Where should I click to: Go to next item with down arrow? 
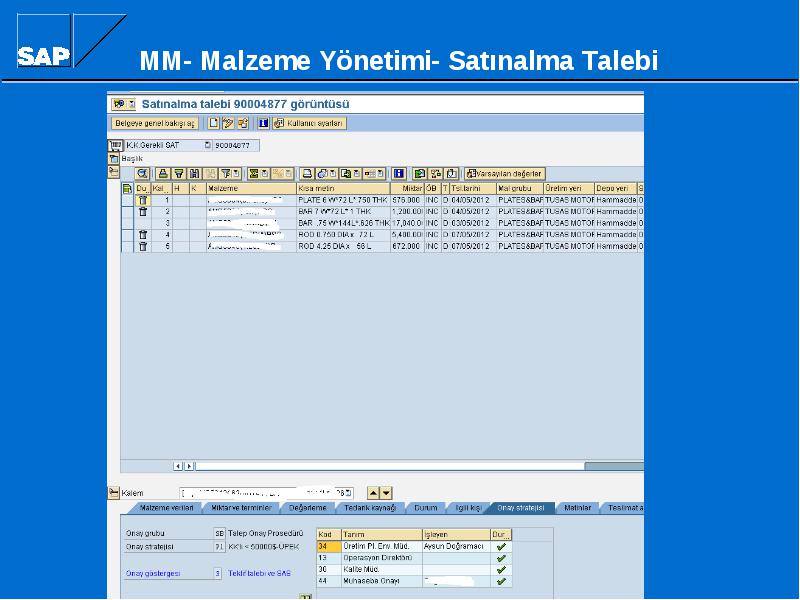tap(386, 493)
